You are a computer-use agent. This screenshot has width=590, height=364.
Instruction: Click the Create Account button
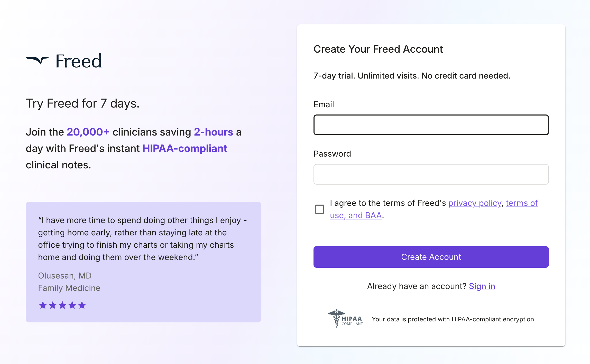point(431,257)
